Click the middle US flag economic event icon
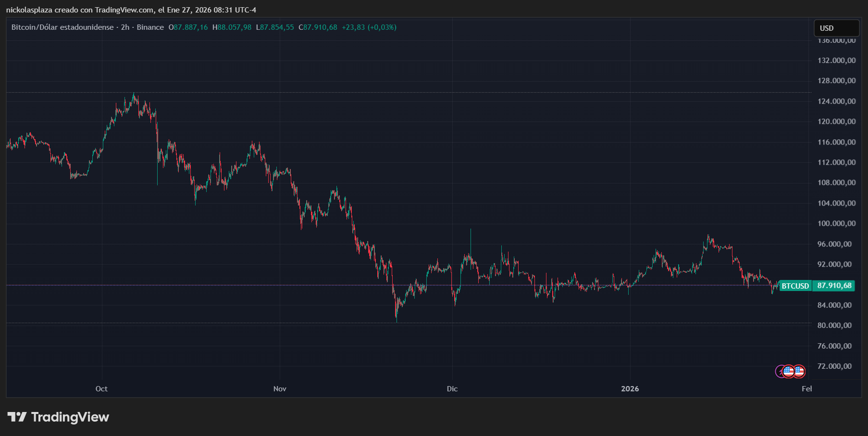Image resolution: width=868 pixels, height=436 pixels. click(x=789, y=371)
